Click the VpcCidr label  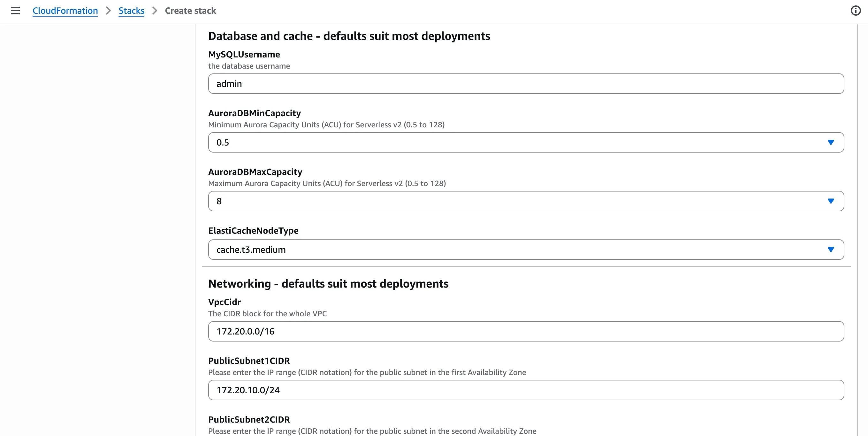[x=225, y=302]
